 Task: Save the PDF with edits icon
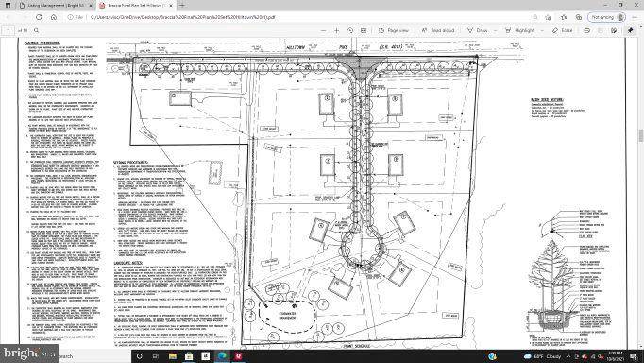(x=614, y=30)
